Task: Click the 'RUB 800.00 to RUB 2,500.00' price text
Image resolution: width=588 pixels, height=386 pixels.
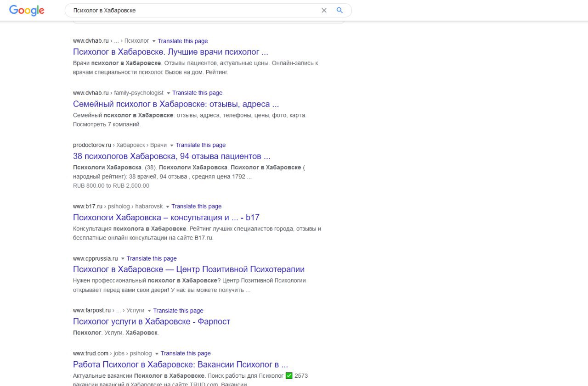Action: pyautogui.click(x=111, y=186)
